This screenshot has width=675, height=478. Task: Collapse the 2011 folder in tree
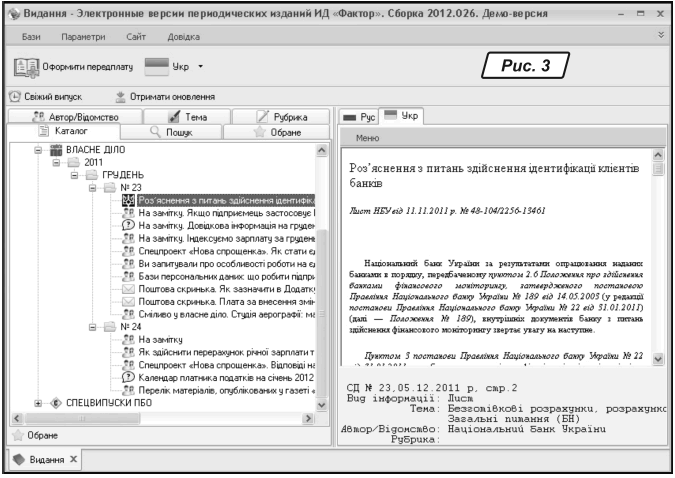[57, 161]
